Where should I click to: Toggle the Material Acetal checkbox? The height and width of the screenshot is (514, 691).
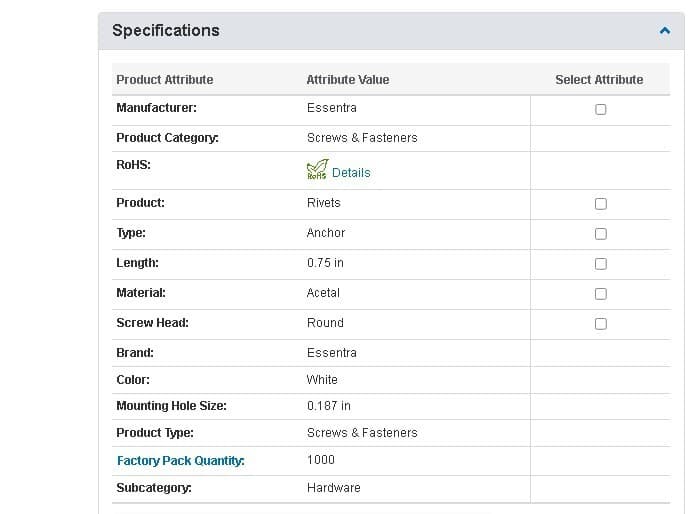[601, 294]
